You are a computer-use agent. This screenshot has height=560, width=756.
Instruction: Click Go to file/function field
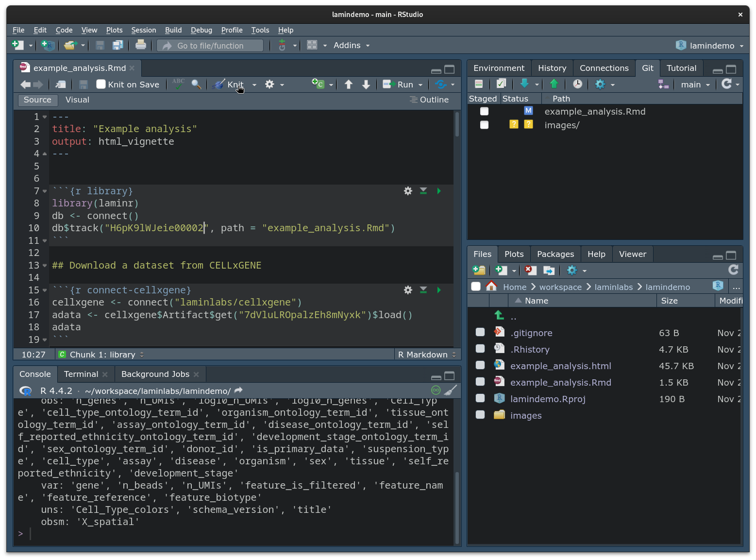point(211,46)
